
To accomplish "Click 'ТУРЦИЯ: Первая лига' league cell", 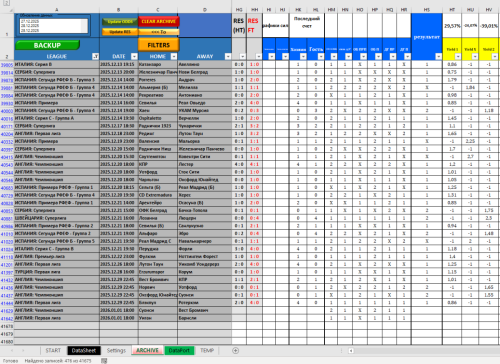I will click(x=57, y=272).
